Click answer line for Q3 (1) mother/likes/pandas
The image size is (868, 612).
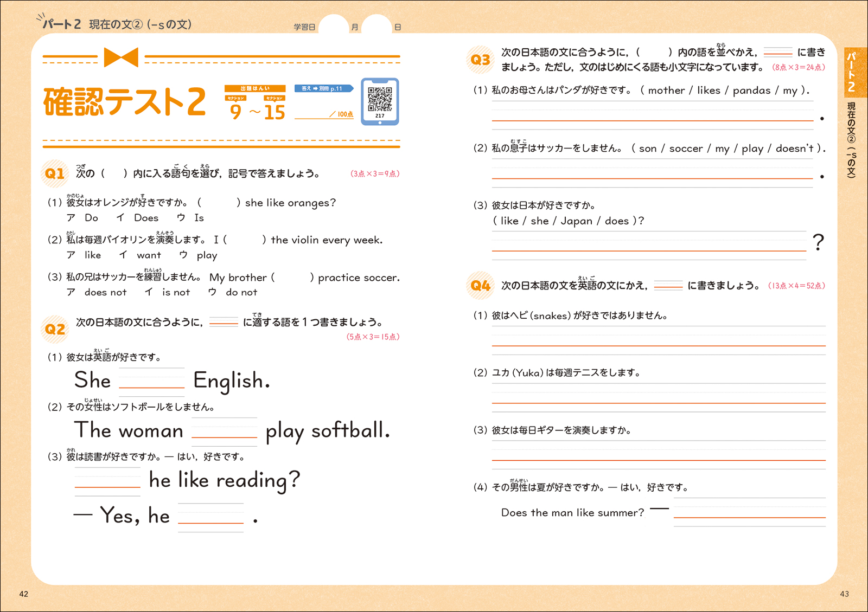click(x=653, y=115)
